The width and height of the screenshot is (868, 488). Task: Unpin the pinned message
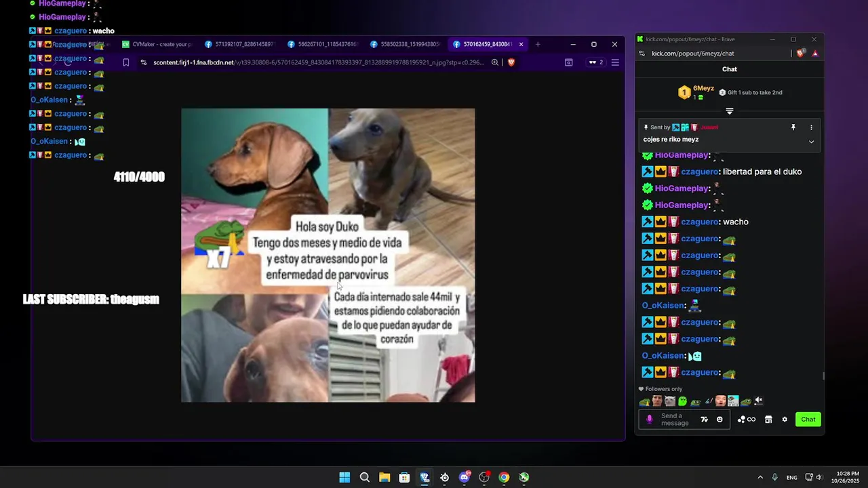click(793, 127)
